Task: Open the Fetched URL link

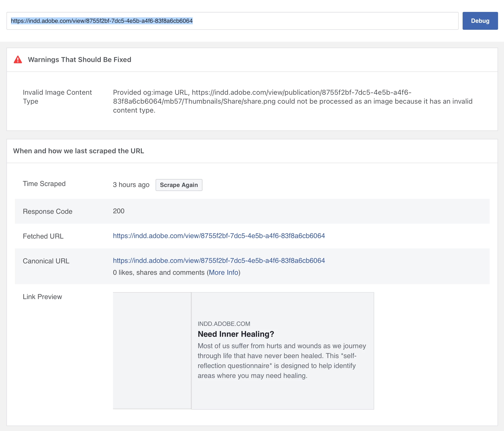Action: pyautogui.click(x=219, y=236)
